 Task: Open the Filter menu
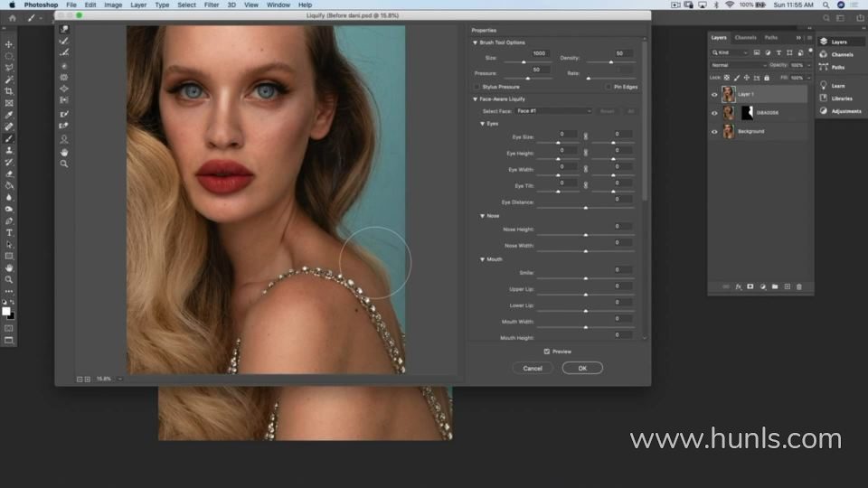pos(211,5)
